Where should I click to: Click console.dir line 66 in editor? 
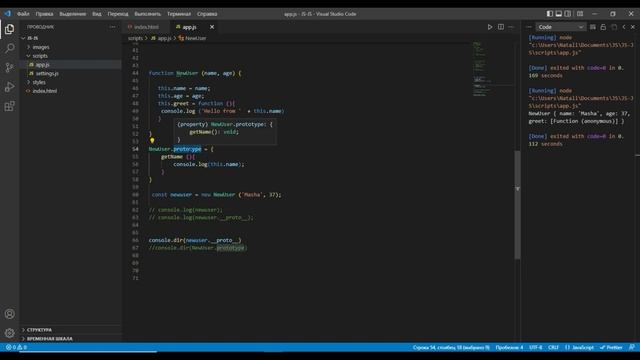click(x=195, y=240)
